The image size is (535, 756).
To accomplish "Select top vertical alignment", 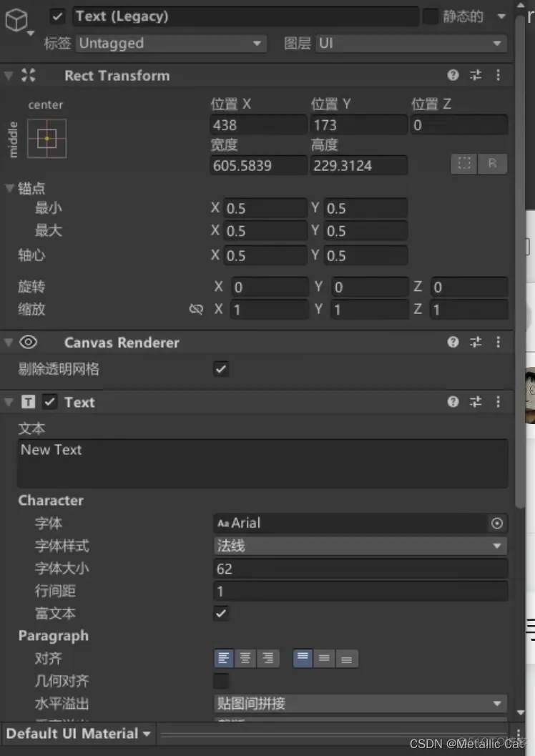I will point(303,658).
